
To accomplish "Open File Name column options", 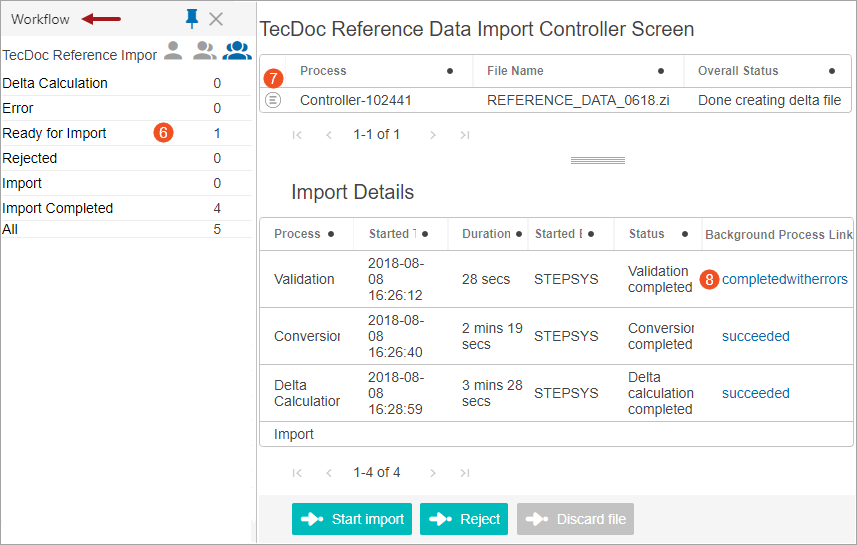I will [x=661, y=71].
